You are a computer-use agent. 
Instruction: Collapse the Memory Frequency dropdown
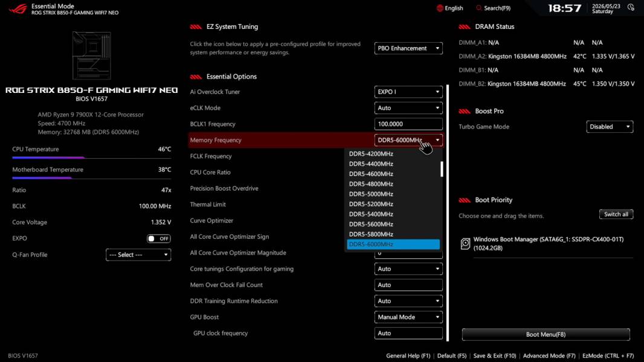point(408,140)
